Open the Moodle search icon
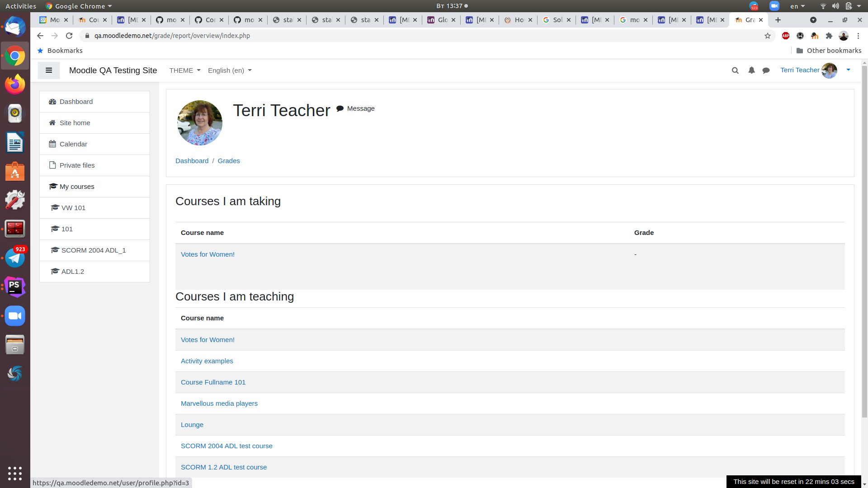The height and width of the screenshot is (488, 868). coord(735,70)
